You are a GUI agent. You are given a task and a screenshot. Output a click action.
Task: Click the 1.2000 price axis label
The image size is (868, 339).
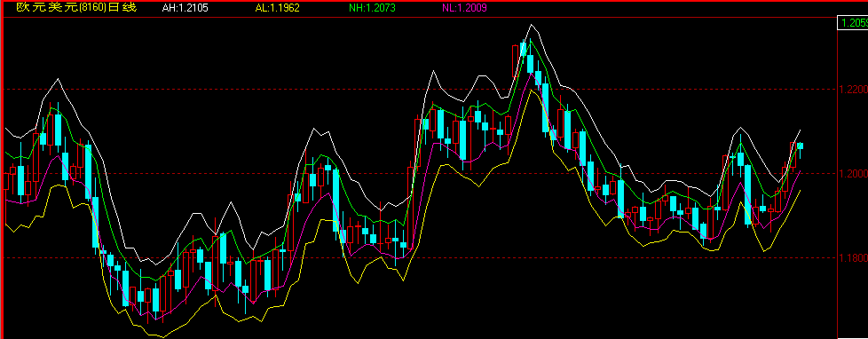click(854, 173)
